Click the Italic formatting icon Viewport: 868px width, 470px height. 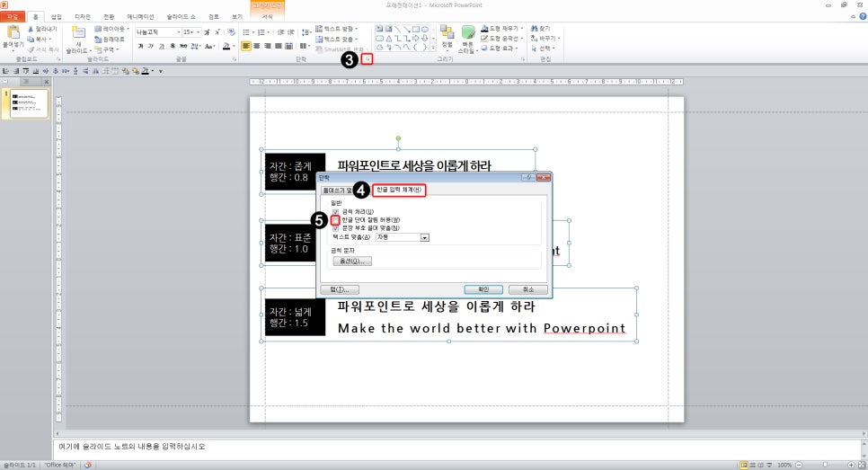(151, 47)
